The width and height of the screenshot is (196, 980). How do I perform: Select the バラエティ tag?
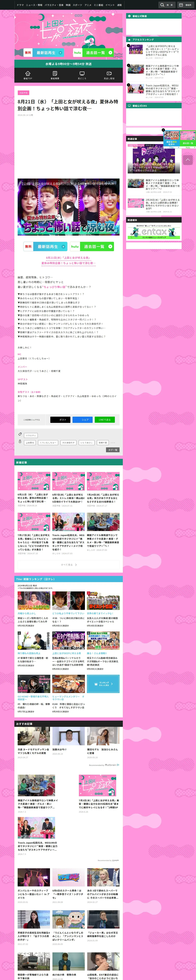tap(31, 435)
